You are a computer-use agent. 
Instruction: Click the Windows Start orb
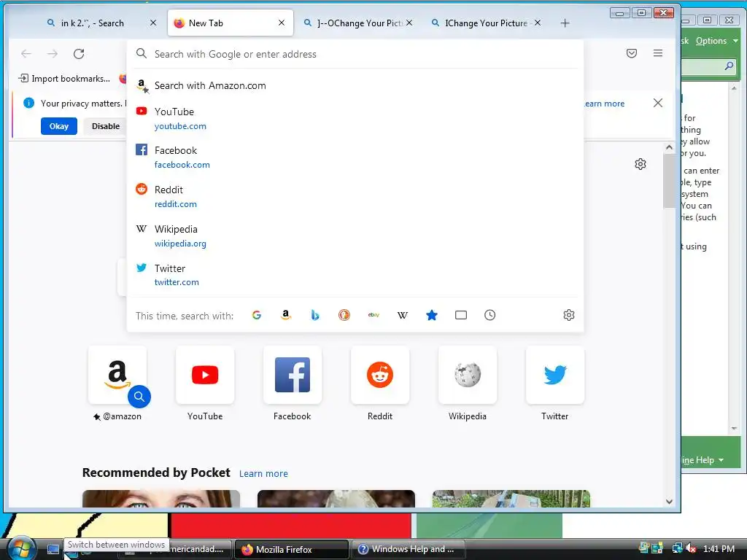[21, 548]
